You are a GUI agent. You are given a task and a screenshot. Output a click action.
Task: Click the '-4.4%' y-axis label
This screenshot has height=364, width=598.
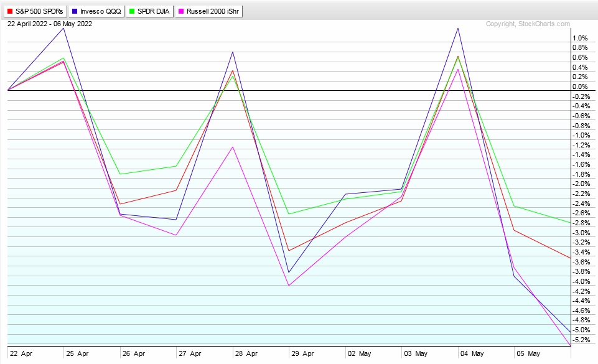point(581,301)
